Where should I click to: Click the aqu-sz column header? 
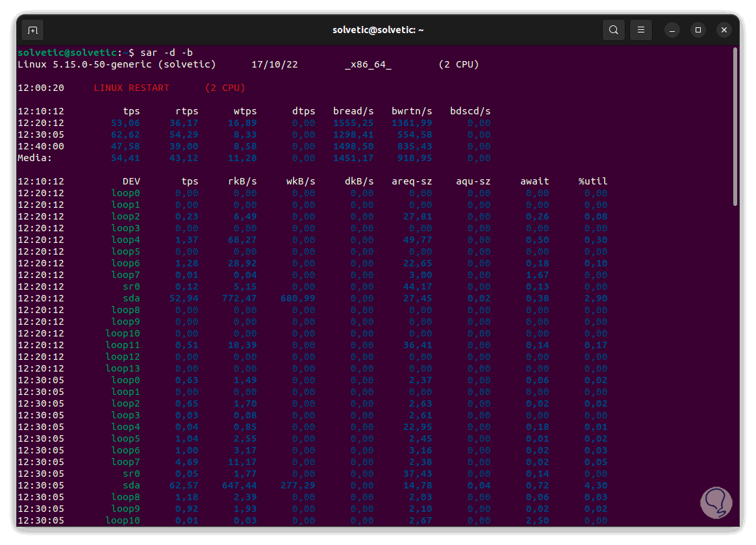point(473,181)
